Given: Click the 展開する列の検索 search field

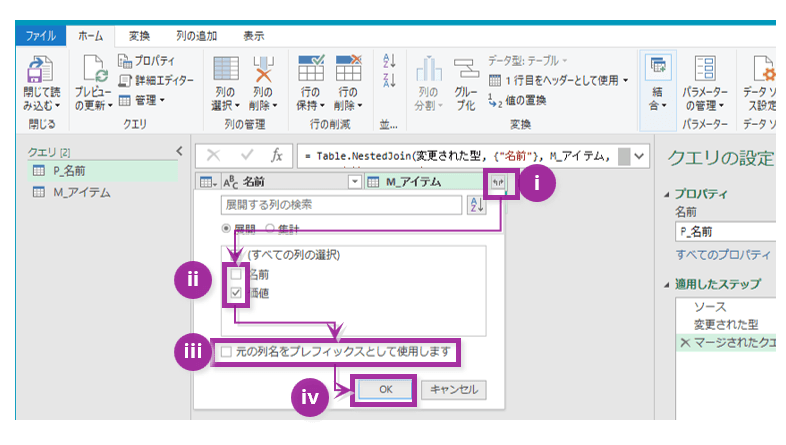Looking at the screenshot, I should pos(341,204).
